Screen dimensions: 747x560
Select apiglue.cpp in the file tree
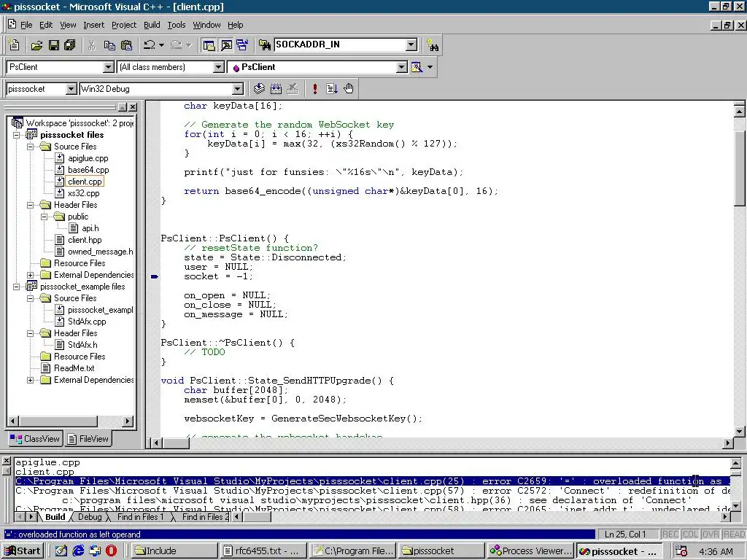(88, 158)
